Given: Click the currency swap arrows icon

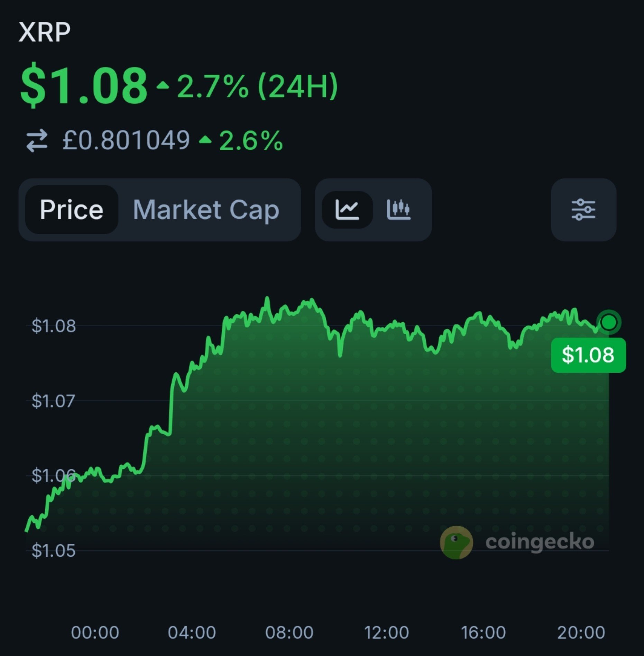Looking at the screenshot, I should coord(37,140).
